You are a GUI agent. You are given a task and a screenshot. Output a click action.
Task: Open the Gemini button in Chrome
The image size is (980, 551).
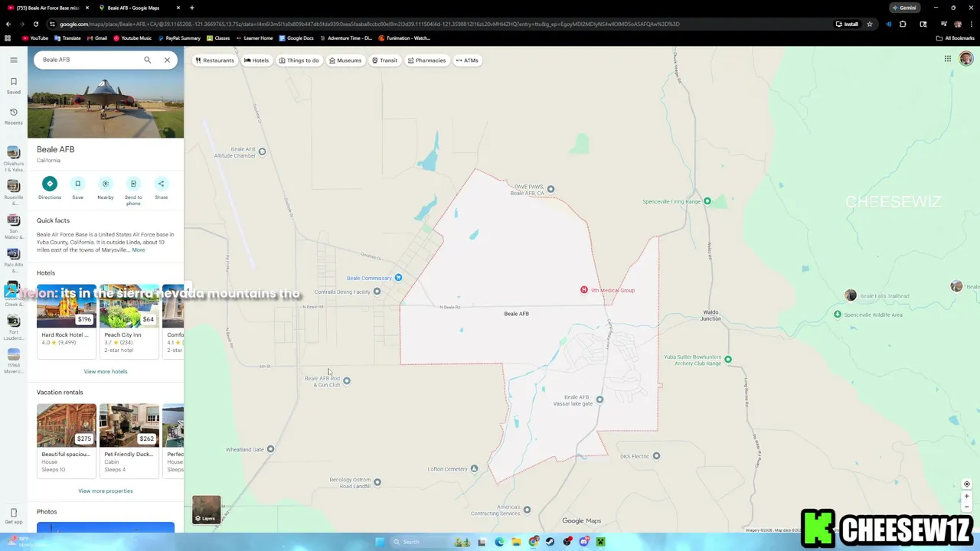[x=903, y=8]
